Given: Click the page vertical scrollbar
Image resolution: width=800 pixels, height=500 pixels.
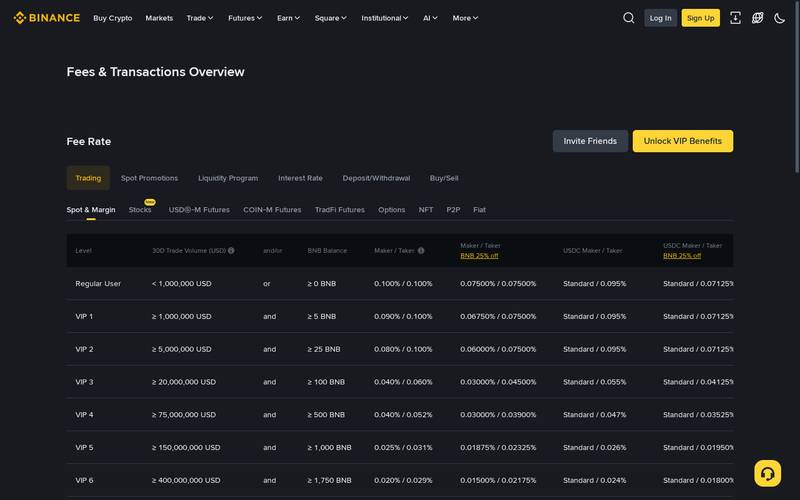Looking at the screenshot, I should point(797,87).
